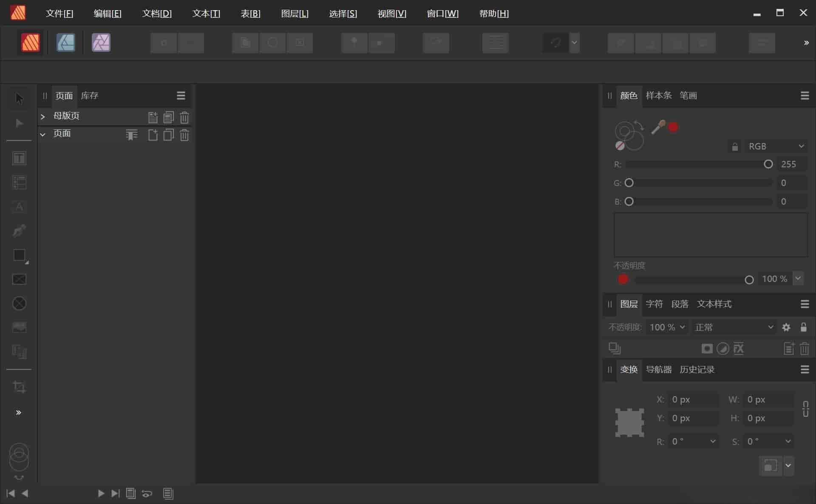Image resolution: width=816 pixels, height=504 pixels.
Task: Click the X position input field
Action: click(x=693, y=400)
